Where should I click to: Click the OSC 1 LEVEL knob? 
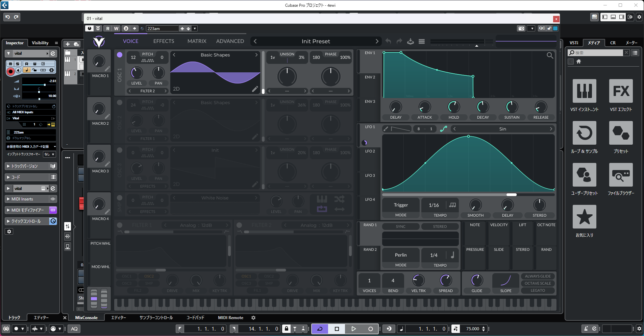pos(137,73)
